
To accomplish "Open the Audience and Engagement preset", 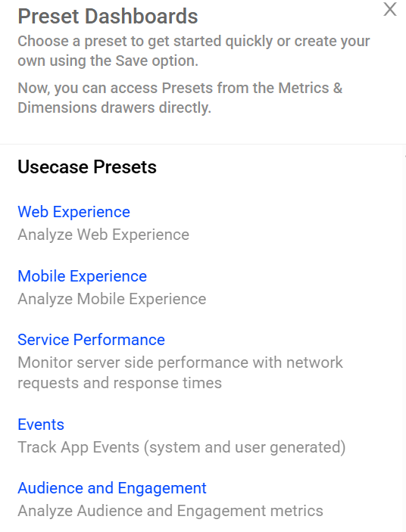I will point(111,488).
